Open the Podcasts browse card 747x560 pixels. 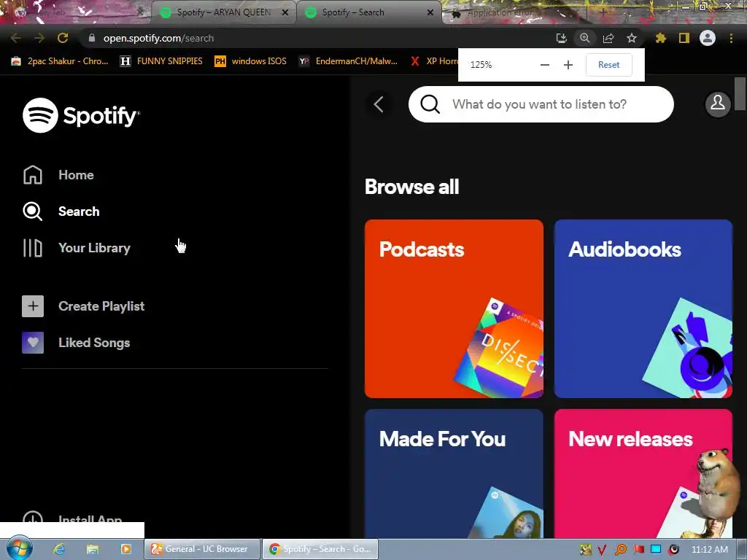point(454,308)
